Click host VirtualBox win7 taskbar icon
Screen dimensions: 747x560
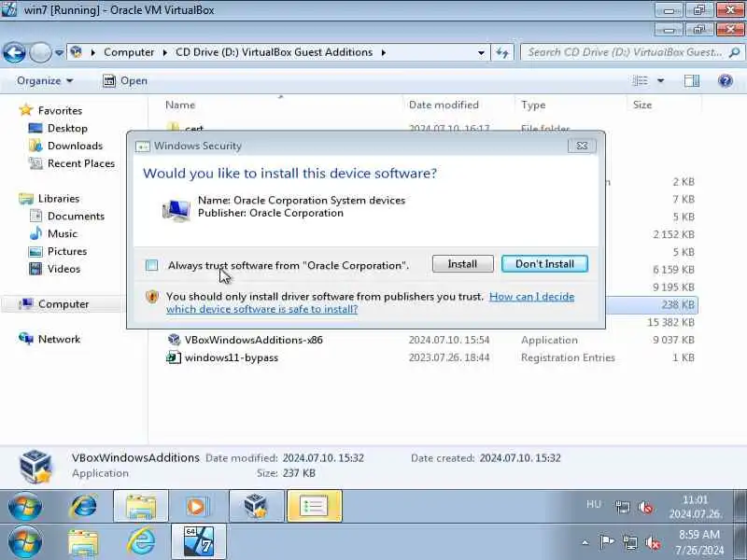(199, 541)
